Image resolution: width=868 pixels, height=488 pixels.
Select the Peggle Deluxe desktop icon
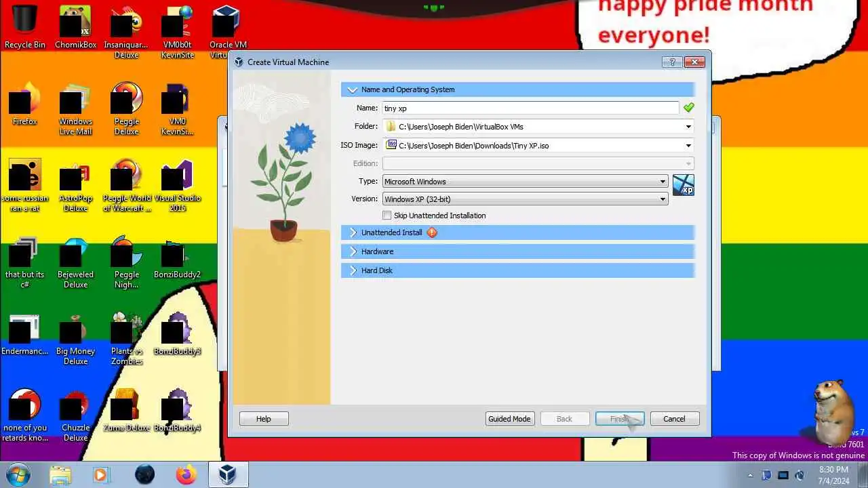[126, 108]
